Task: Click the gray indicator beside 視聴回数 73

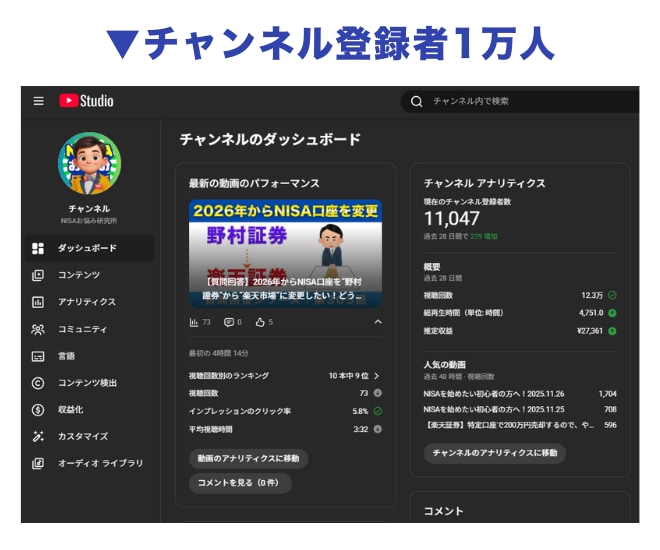Action: pyautogui.click(x=378, y=393)
